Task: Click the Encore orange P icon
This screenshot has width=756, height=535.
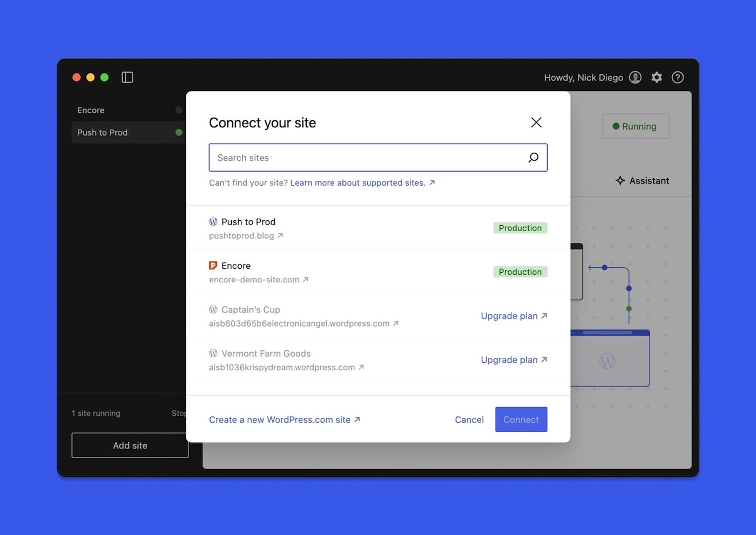Action: tap(213, 266)
